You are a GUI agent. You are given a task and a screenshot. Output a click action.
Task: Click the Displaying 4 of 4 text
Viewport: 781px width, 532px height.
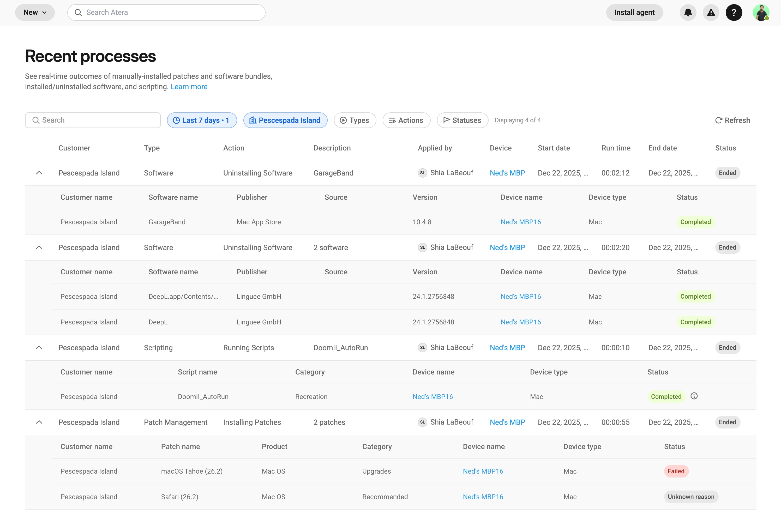coord(518,120)
